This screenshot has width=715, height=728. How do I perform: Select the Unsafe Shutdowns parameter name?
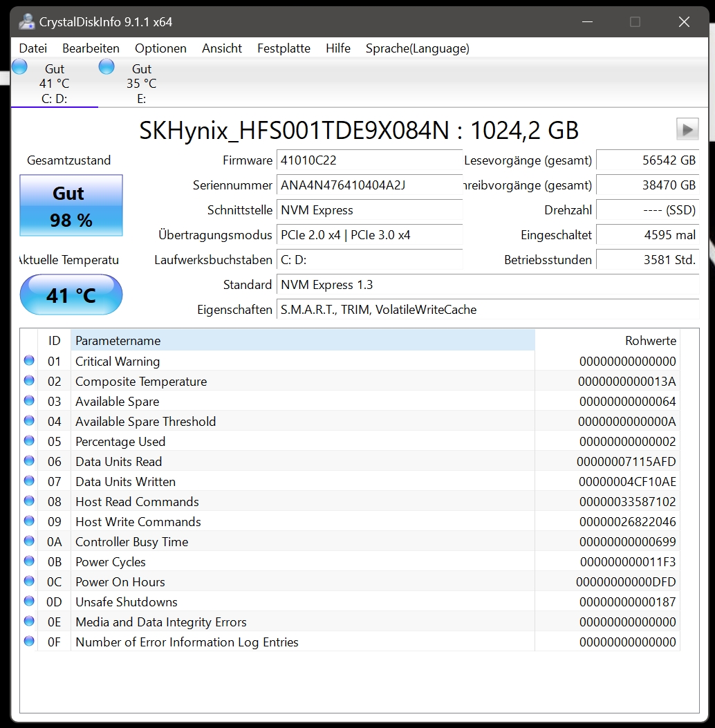(x=127, y=601)
